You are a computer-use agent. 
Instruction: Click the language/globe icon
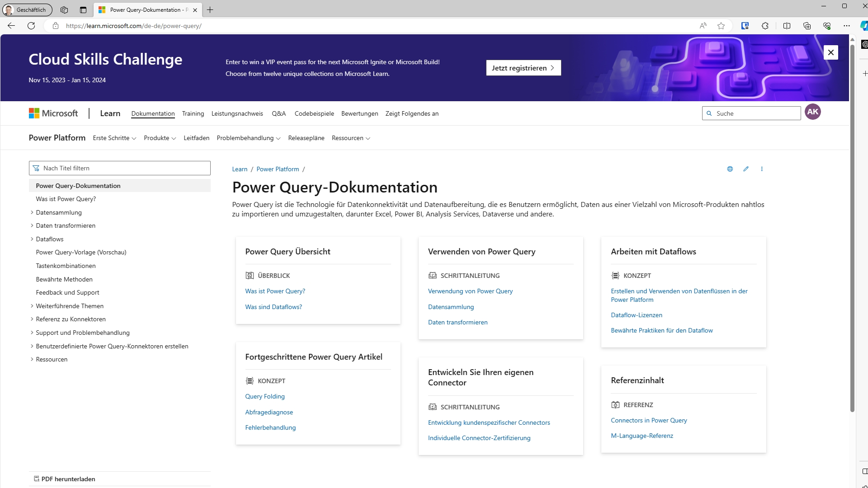[730, 169]
